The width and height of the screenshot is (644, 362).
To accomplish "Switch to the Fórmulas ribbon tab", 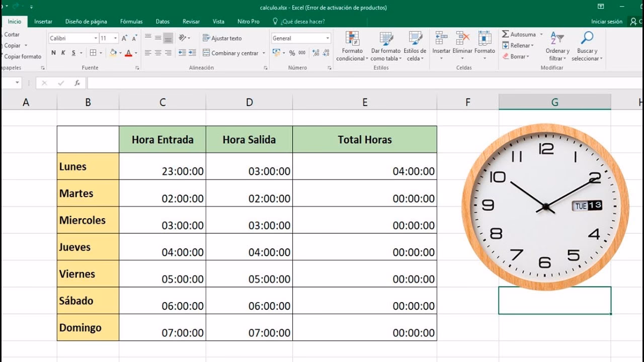I will pos(131,22).
